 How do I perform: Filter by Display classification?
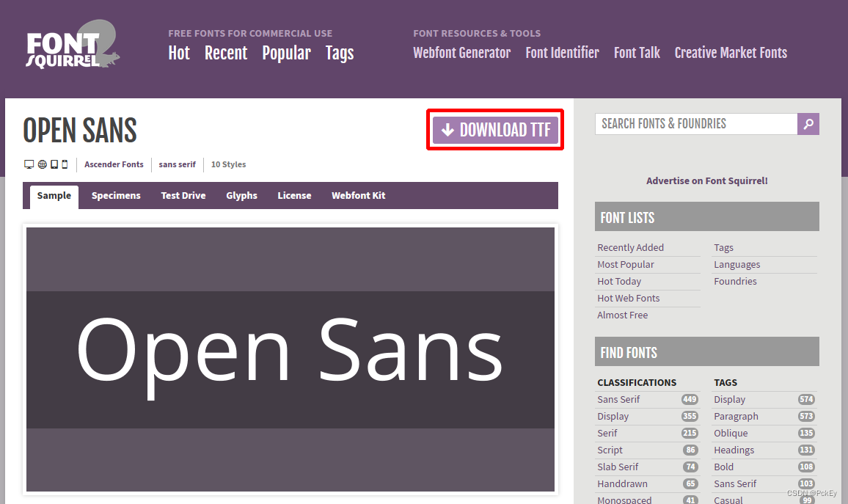tap(613, 417)
